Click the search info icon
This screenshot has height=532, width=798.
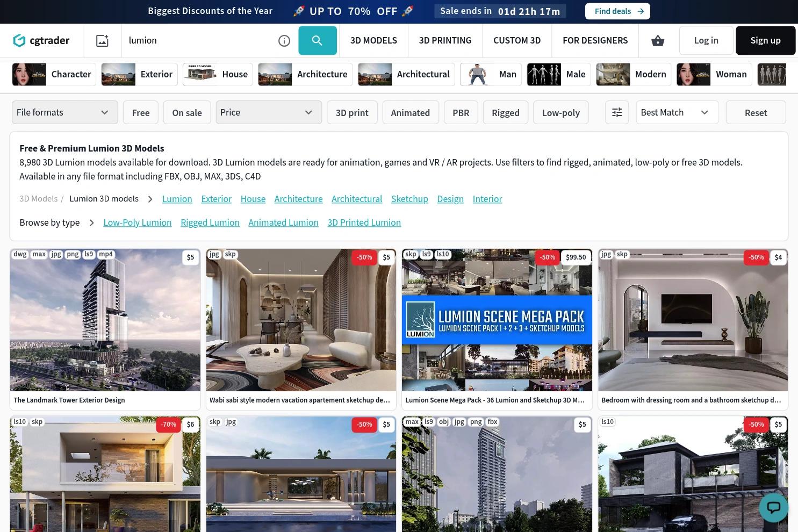284,41
